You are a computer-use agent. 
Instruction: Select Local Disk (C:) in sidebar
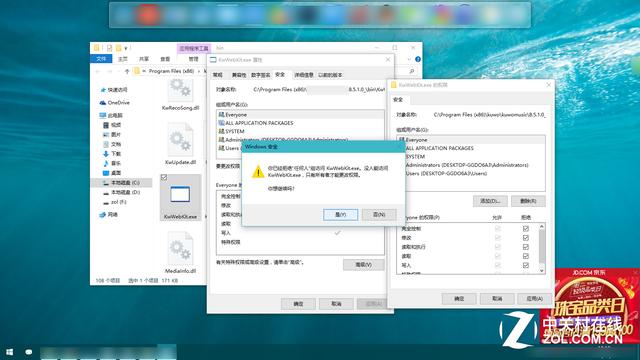(121, 182)
